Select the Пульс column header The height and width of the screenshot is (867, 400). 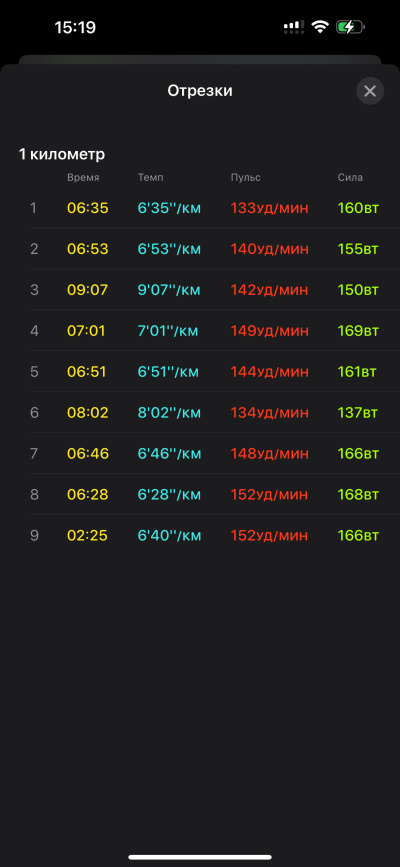(246, 177)
